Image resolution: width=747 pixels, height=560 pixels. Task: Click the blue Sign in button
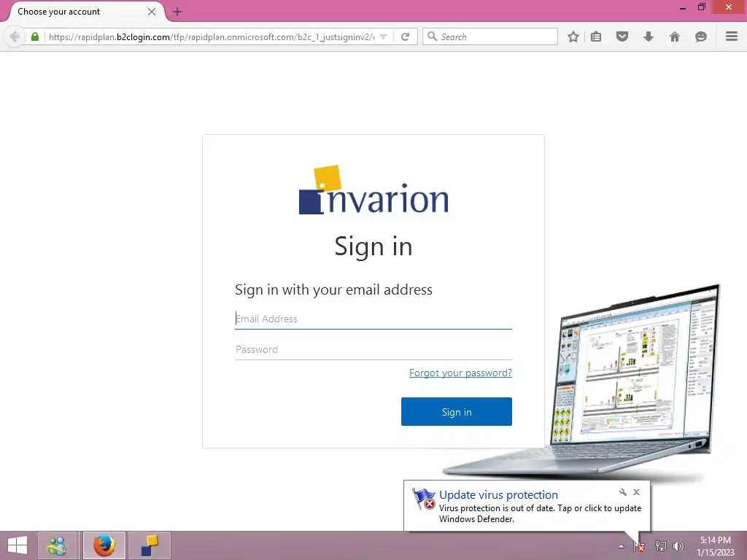pos(457,412)
